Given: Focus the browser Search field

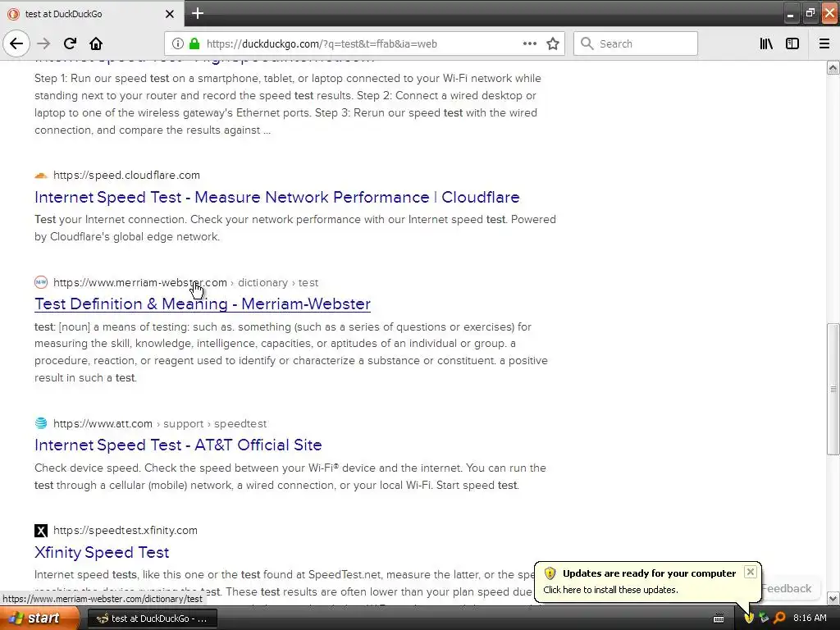Looking at the screenshot, I should pyautogui.click(x=636, y=43).
